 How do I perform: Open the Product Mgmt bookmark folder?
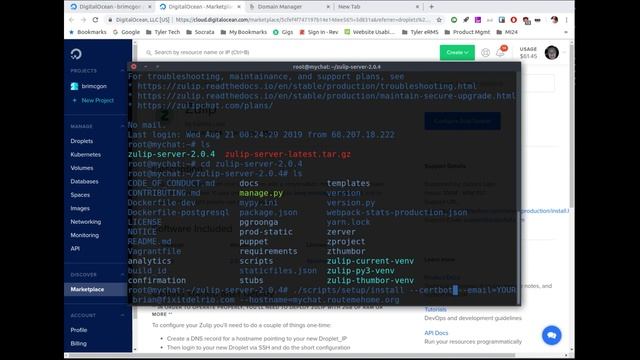[x=467, y=32]
